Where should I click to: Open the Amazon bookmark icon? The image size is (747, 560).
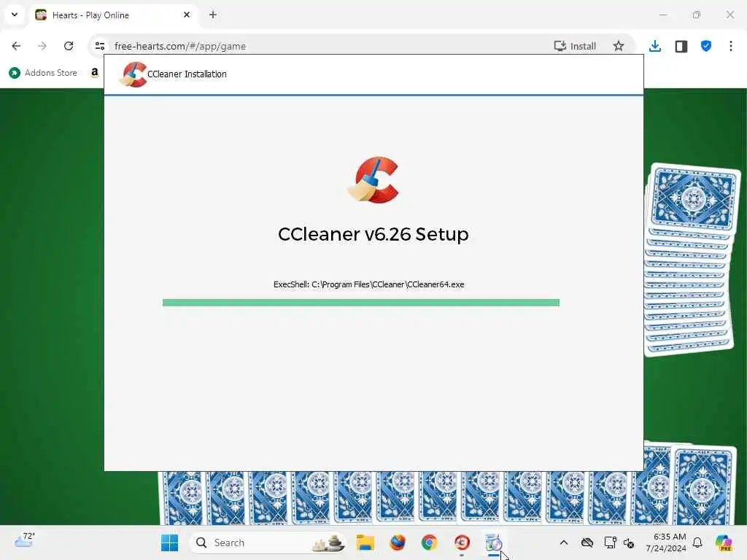[x=94, y=73]
